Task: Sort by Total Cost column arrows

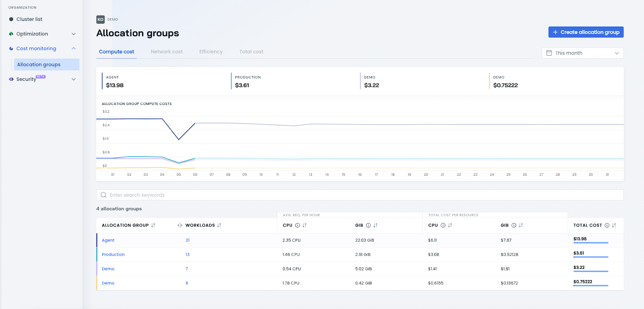Action: coord(614,225)
